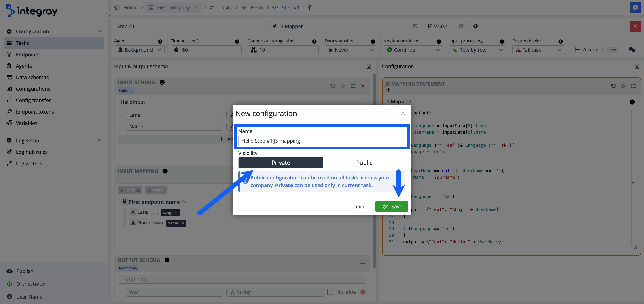Image resolution: width=644 pixels, height=304 pixels.
Task: Validate Input Schema with green double-check icon
Action: pos(343,86)
